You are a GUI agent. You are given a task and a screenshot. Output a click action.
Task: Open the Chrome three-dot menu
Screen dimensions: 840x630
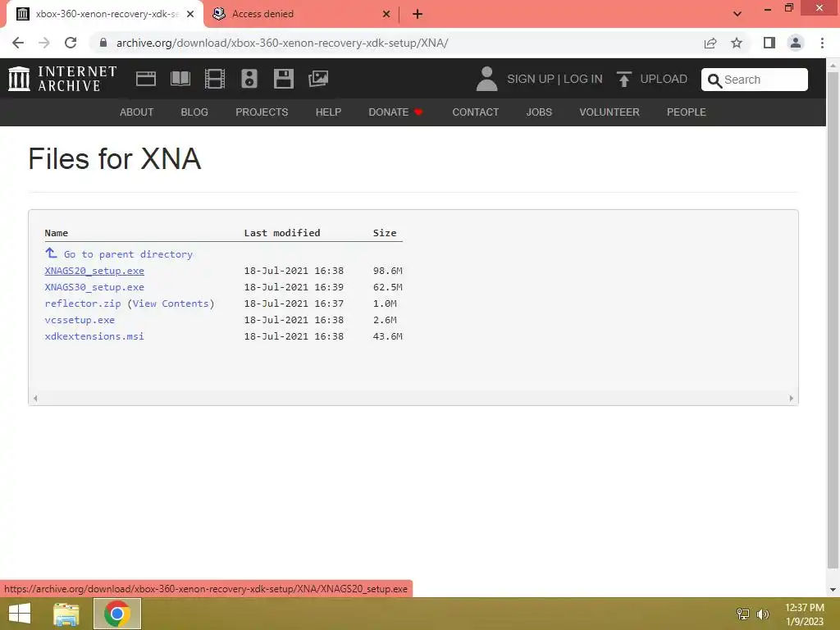(822, 43)
